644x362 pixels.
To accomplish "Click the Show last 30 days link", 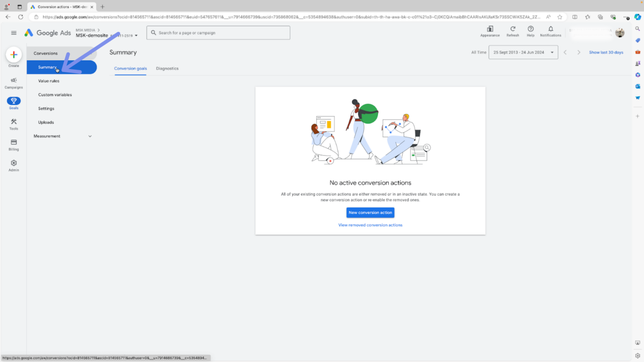I will pos(606,52).
